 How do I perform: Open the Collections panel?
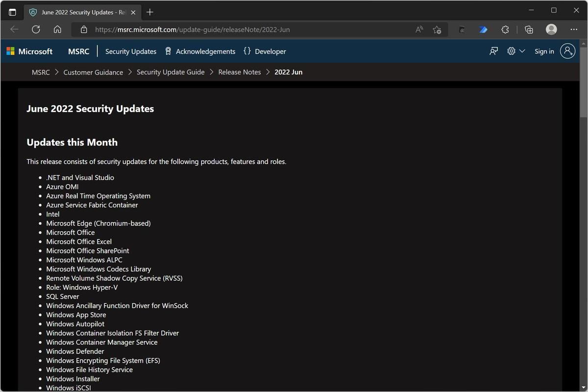click(x=529, y=29)
